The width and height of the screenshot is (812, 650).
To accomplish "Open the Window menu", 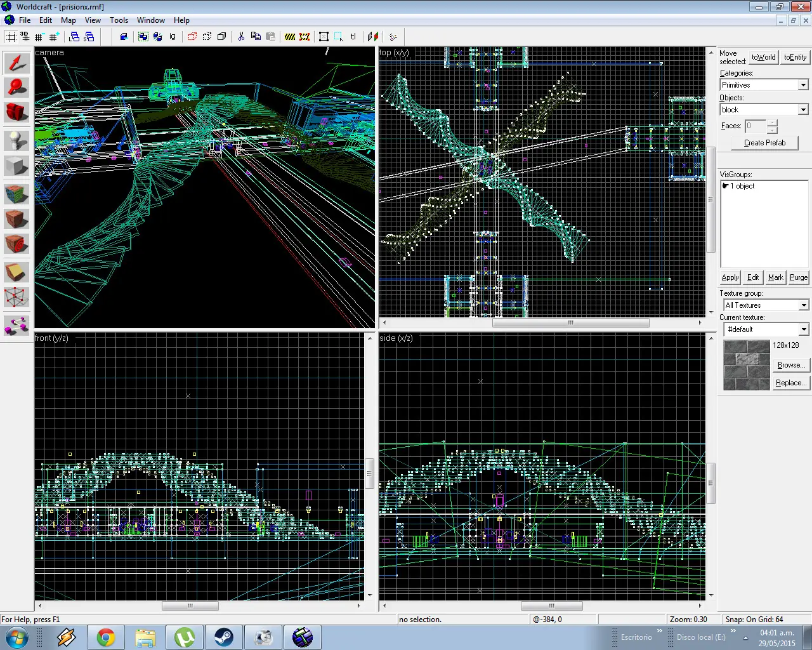I will (151, 20).
